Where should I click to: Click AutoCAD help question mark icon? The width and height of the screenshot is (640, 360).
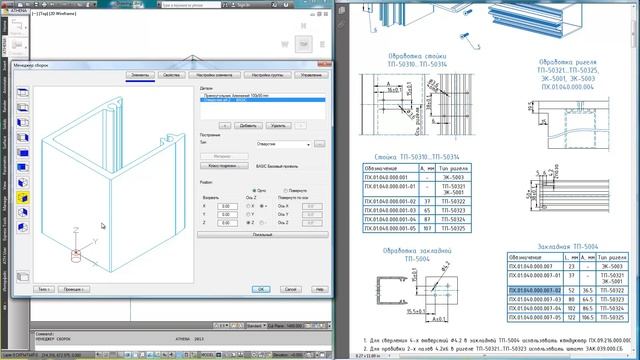click(286, 4)
